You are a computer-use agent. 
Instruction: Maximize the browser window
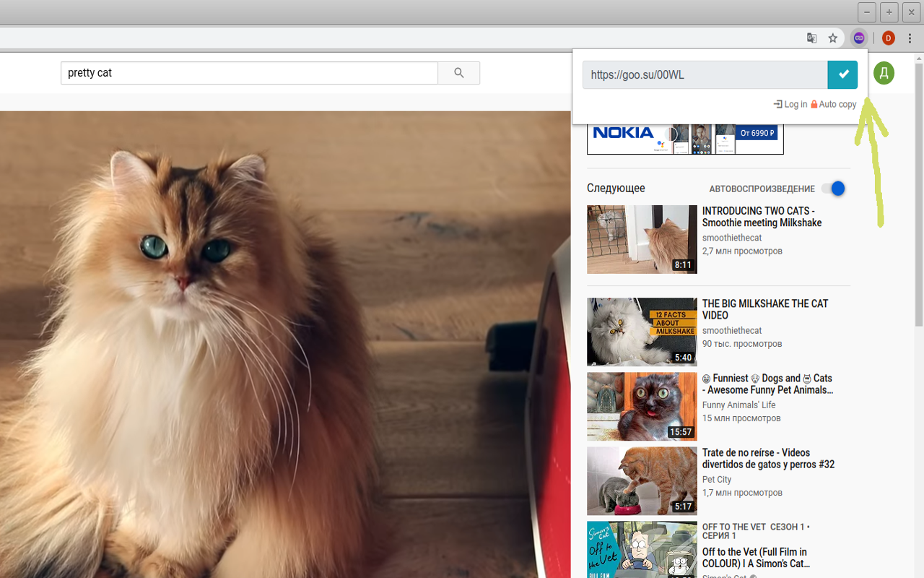(889, 12)
